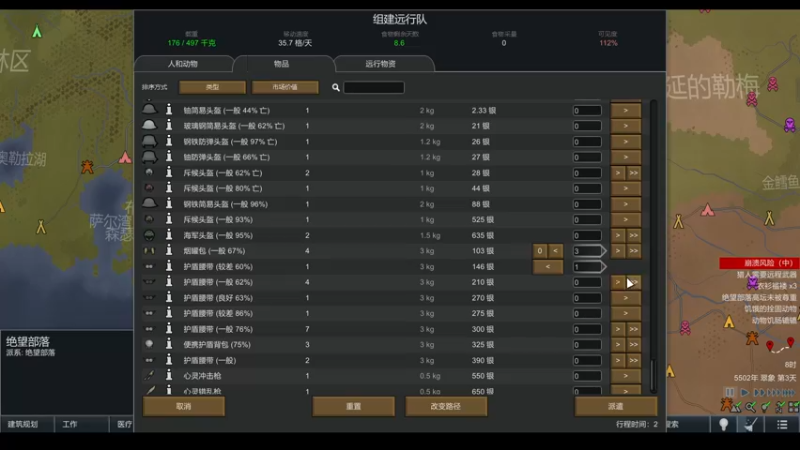Remove all 烟罐包 with 0 button
The height and width of the screenshot is (450, 800).
coord(540,251)
